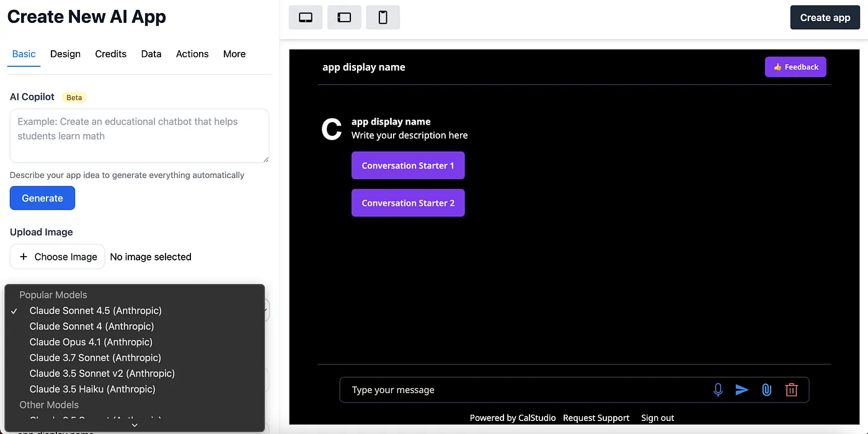
Task: Select Claude Opus 4.1 (Anthropic) option
Action: pyautogui.click(x=135, y=342)
